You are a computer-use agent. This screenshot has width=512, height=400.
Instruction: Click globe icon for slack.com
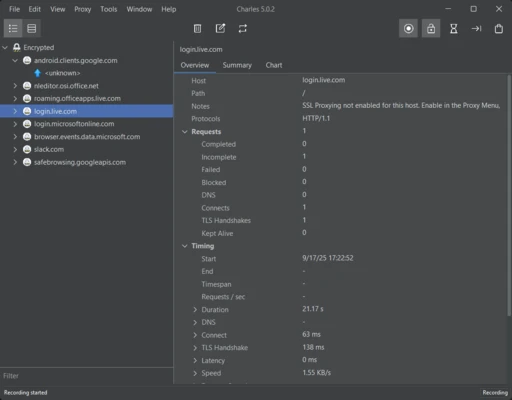pos(27,149)
